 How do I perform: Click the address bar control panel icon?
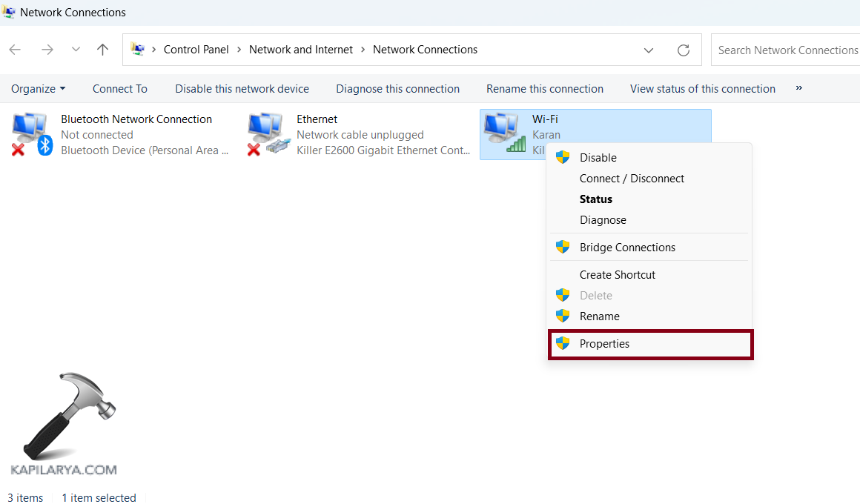click(x=138, y=50)
